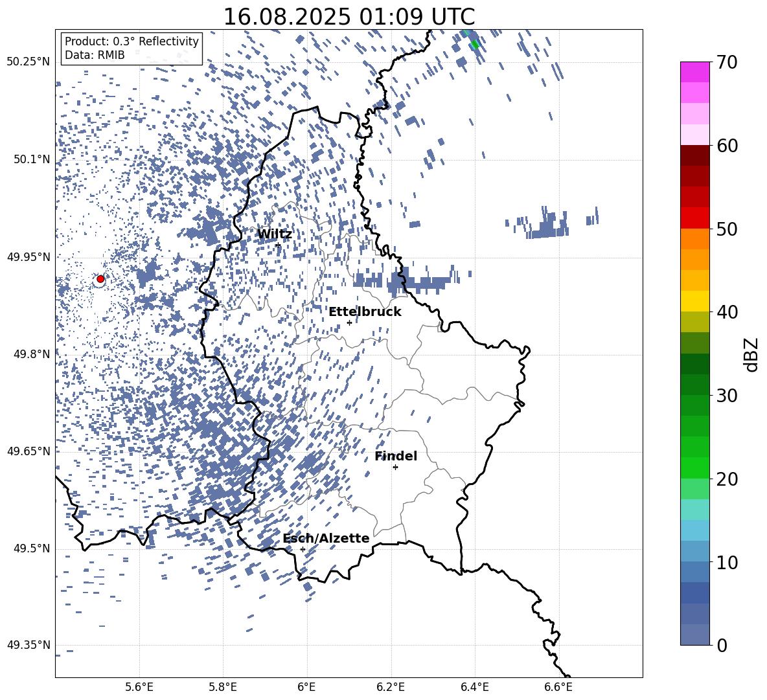Viewport: 767px width, 700px height.
Task: Click the yellow colorbar segment at 40
Action: point(694,301)
